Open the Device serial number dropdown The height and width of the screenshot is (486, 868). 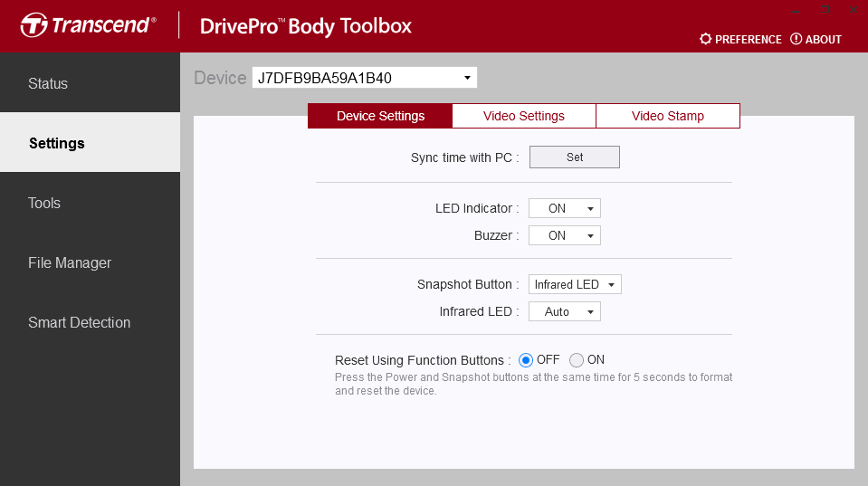point(364,78)
